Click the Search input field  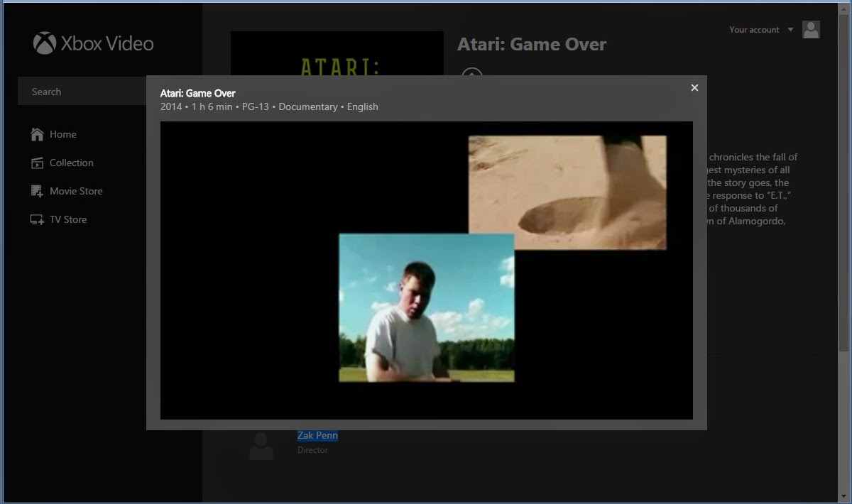82,92
